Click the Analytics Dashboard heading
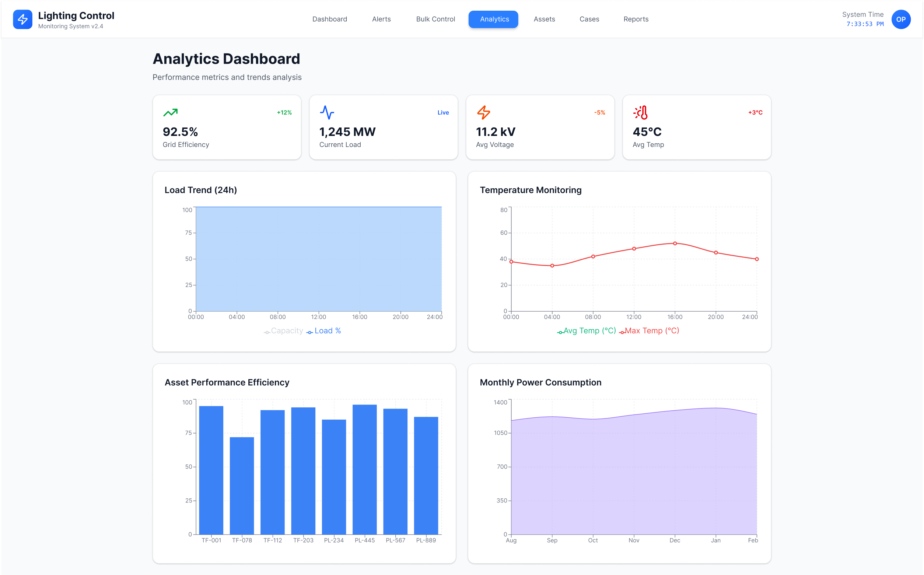This screenshot has width=924, height=575. coord(226,59)
